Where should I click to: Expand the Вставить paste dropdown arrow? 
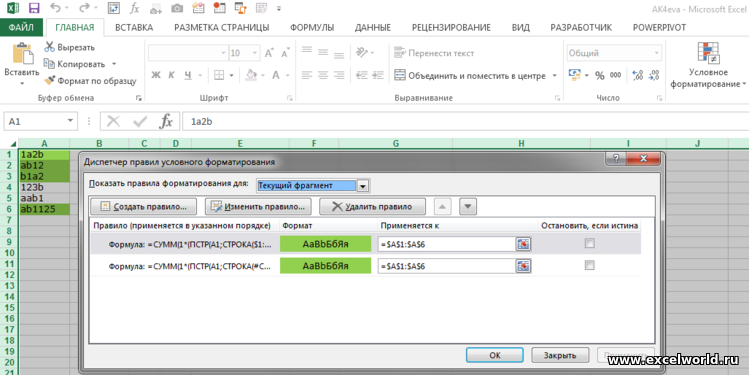[x=22, y=84]
